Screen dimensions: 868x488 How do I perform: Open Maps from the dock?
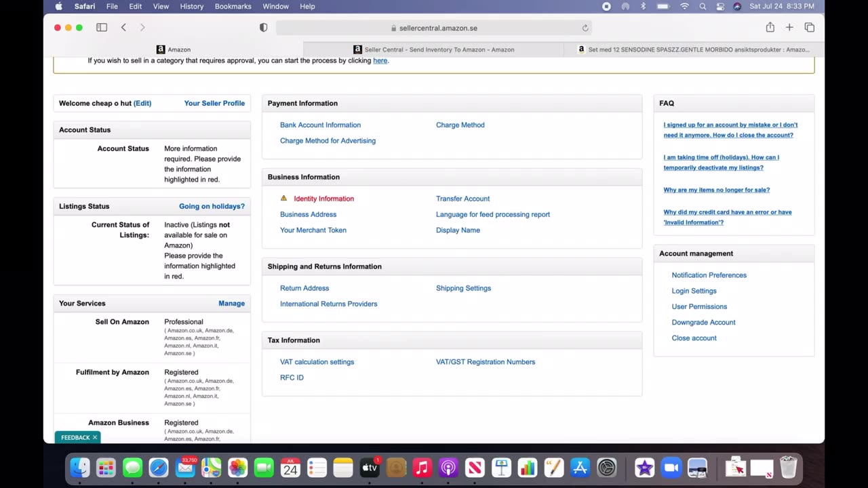point(211,468)
